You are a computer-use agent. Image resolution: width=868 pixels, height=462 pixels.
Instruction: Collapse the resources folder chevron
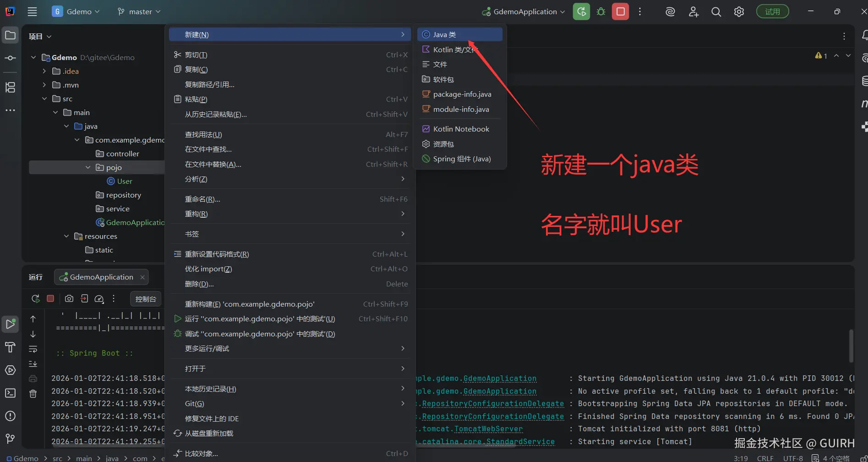click(x=66, y=236)
